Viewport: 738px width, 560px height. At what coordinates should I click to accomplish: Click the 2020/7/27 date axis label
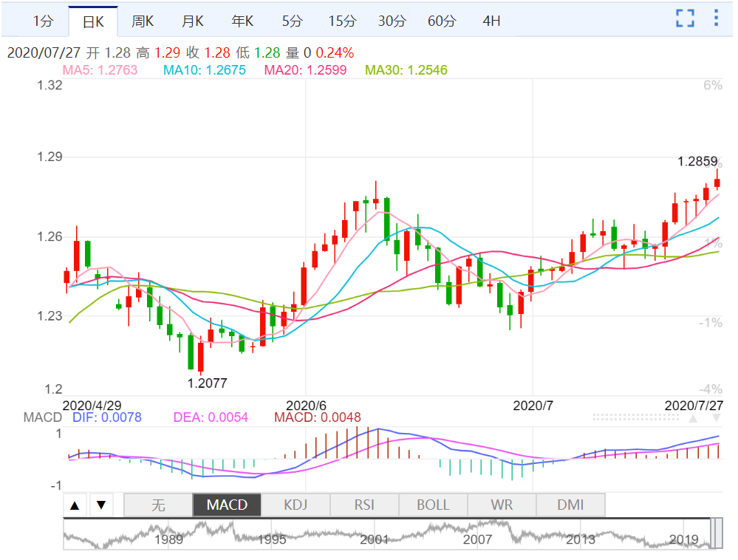[x=693, y=406]
